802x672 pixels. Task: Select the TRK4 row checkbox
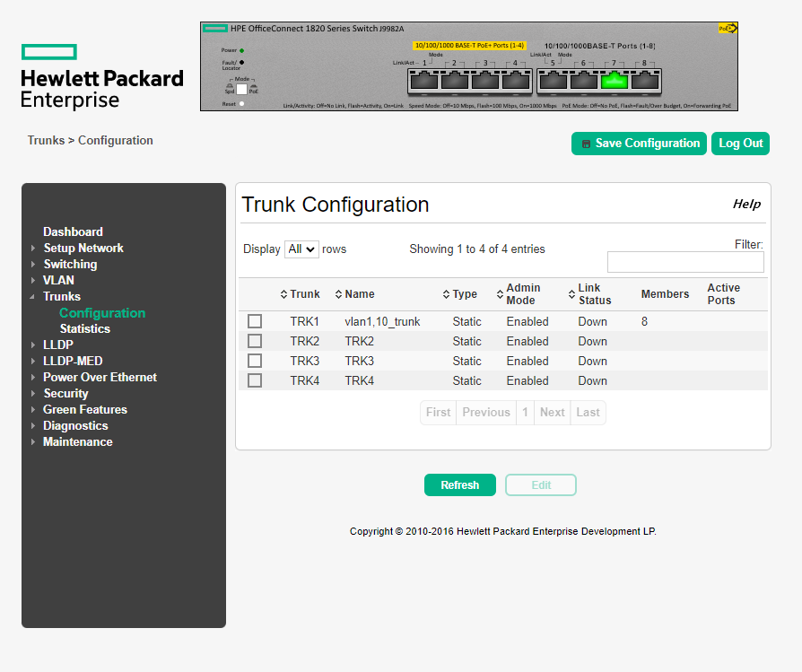click(x=255, y=380)
